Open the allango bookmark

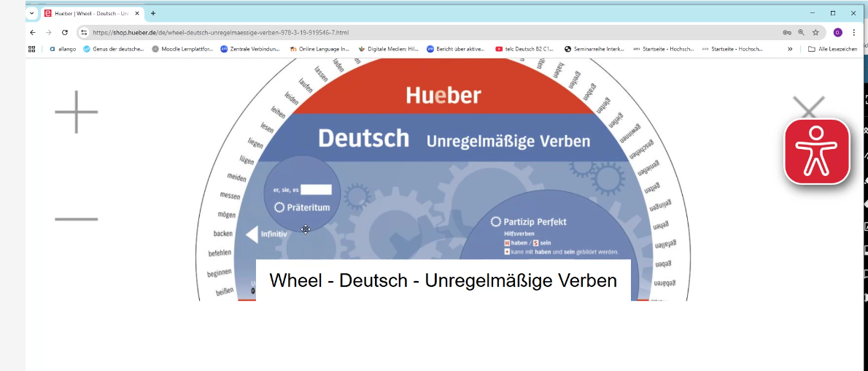point(63,49)
